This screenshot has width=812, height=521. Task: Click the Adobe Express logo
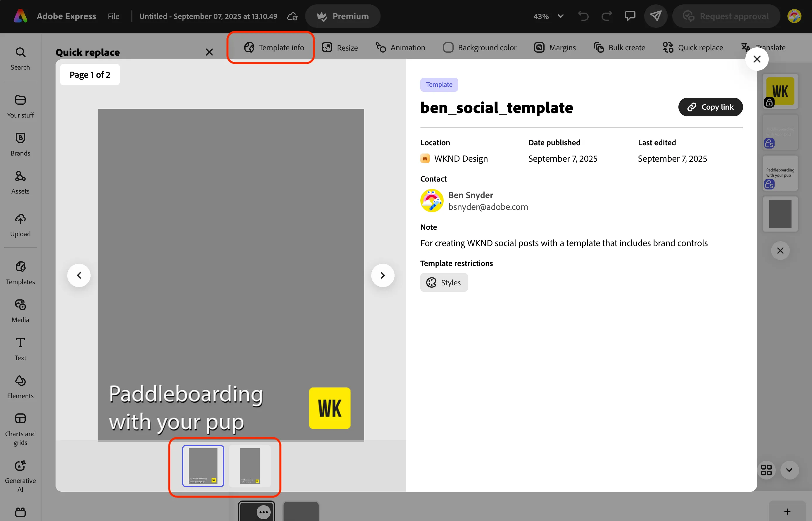[20, 16]
